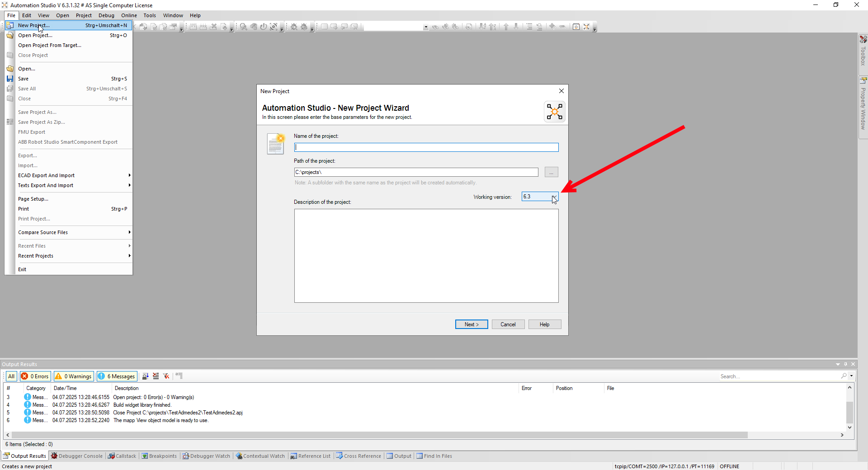
Task: Click the Help button in the wizard
Action: [x=545, y=324]
